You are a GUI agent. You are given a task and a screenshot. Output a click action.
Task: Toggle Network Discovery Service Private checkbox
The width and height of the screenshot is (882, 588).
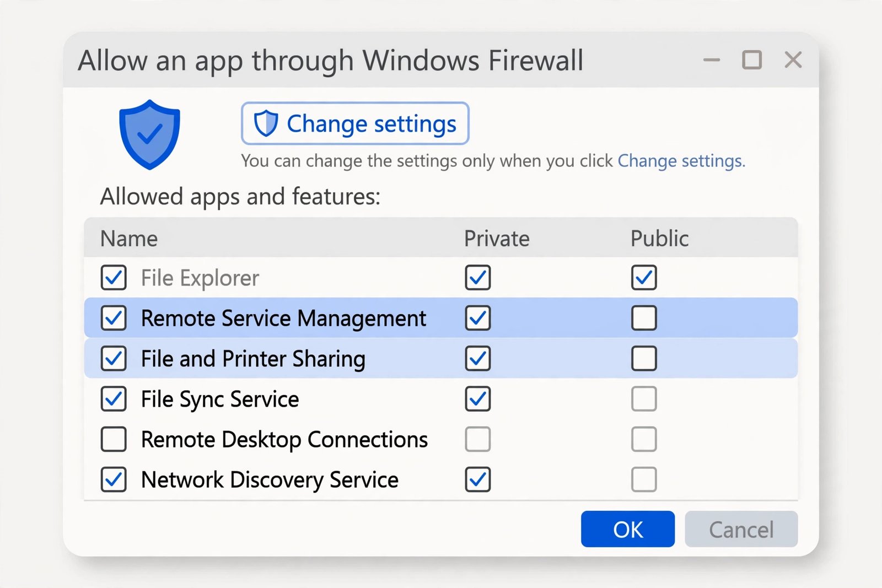point(478,479)
